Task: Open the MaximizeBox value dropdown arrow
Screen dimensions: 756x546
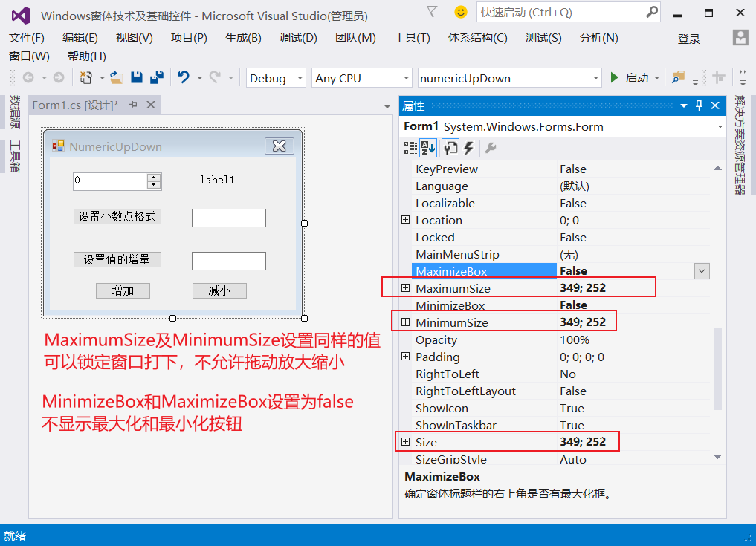Action: point(702,271)
